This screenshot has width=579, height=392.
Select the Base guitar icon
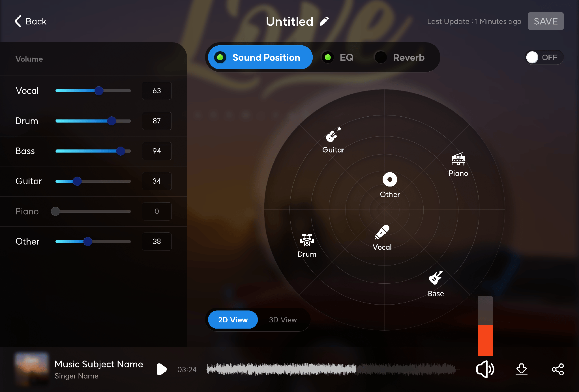(x=436, y=278)
